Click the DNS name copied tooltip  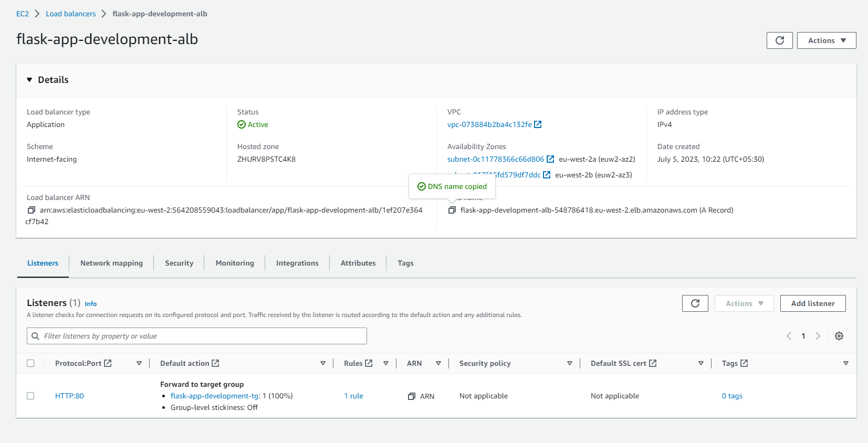452,186
